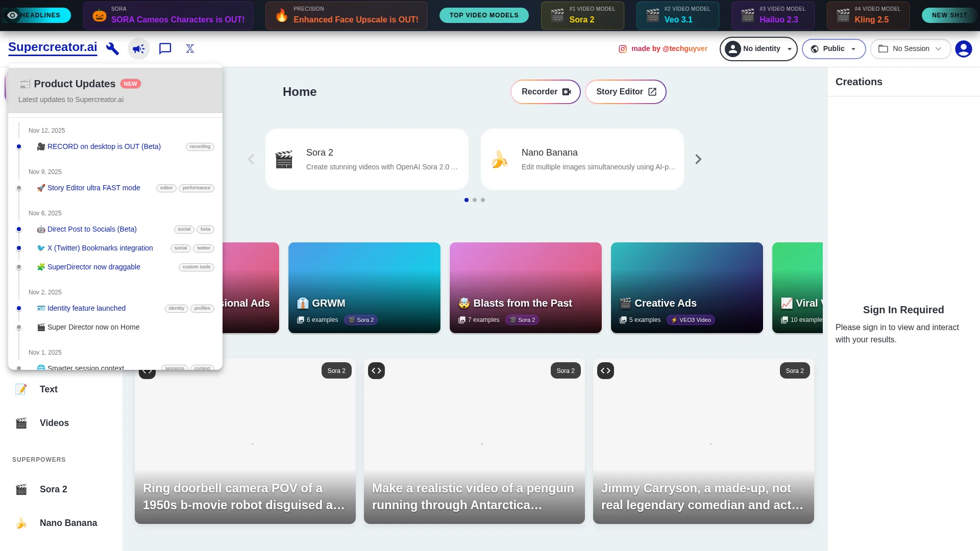Image resolution: width=980 pixels, height=551 pixels.
Task: Toggle the eye icon beside Headlines
Action: [x=12, y=15]
